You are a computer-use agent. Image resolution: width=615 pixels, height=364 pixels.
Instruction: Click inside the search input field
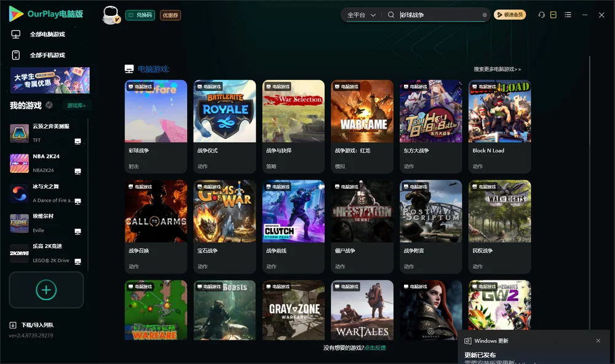tap(440, 15)
